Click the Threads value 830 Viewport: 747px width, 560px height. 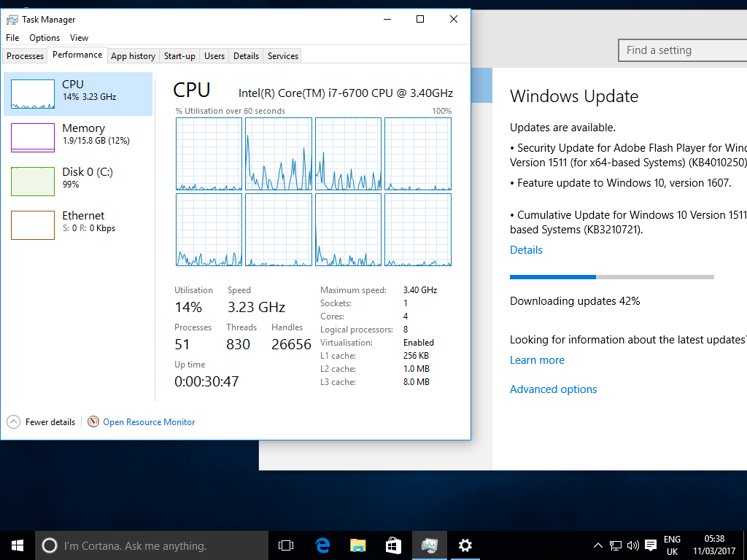pos(239,344)
